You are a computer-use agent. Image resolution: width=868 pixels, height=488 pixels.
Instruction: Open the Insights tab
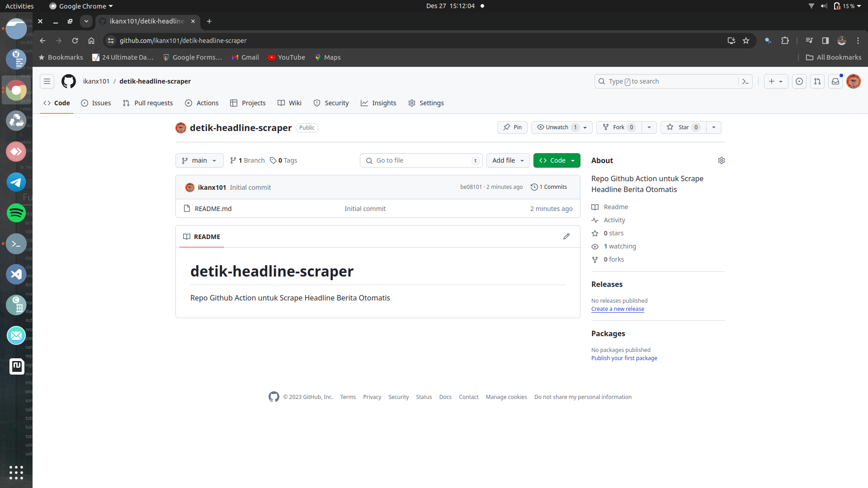click(378, 103)
